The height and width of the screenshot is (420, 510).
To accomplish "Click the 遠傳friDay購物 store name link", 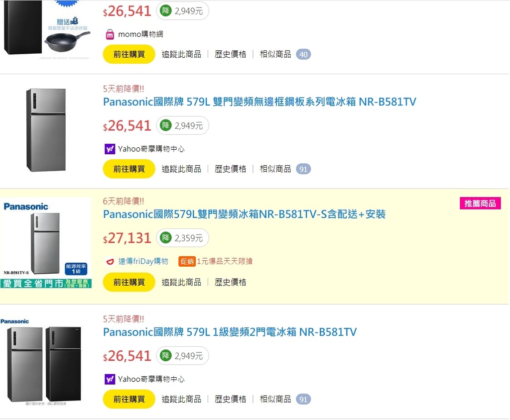I will click(143, 261).
